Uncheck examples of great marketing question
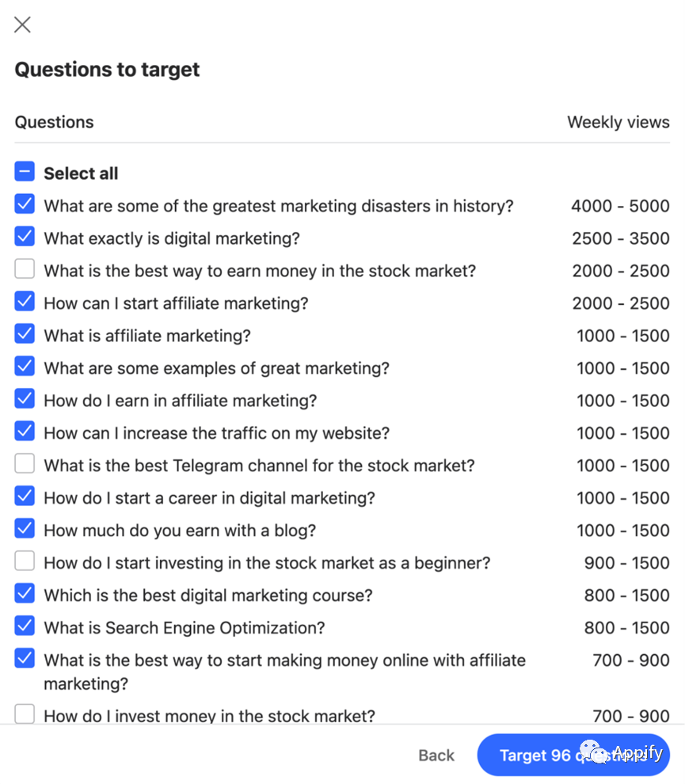 tap(25, 366)
